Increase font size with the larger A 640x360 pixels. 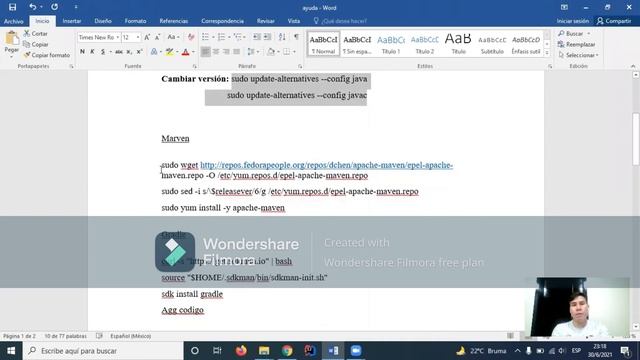click(x=147, y=37)
